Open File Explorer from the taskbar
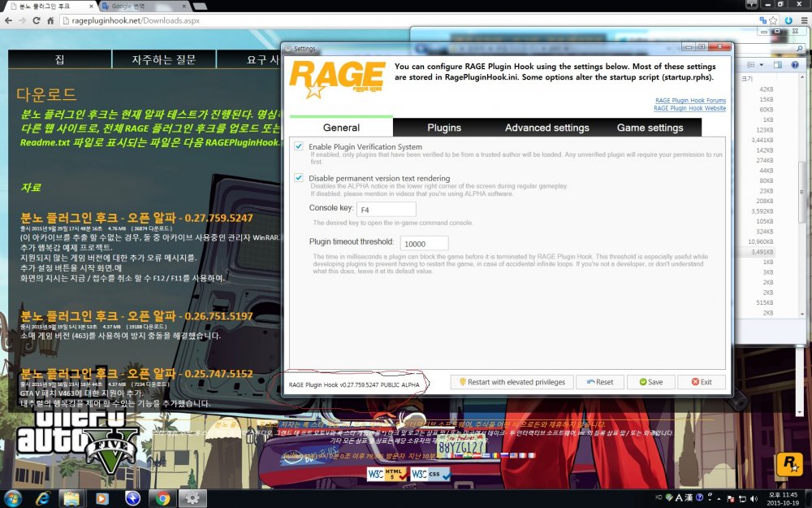Image resolution: width=812 pixels, height=508 pixels. pyautogui.click(x=72, y=498)
